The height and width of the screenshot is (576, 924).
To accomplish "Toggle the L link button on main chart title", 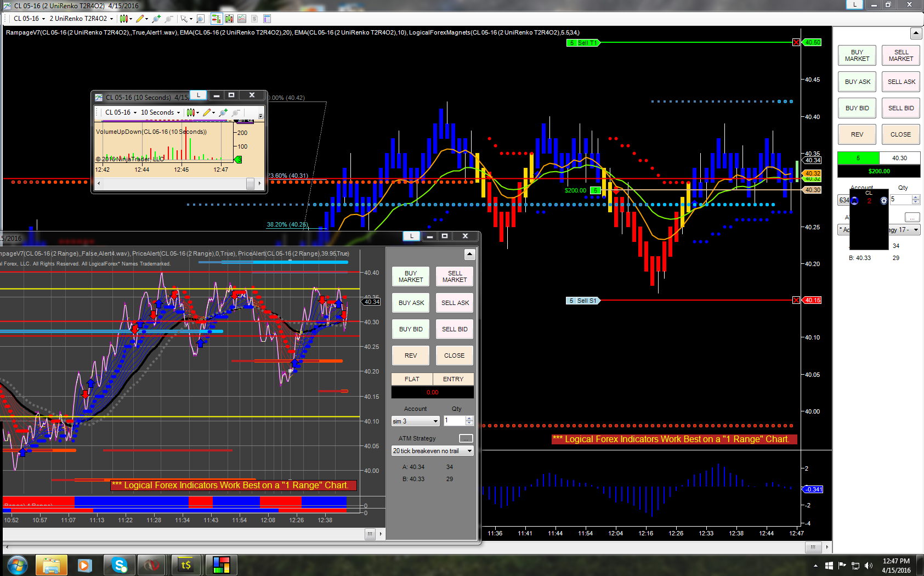I will pyautogui.click(x=854, y=4).
